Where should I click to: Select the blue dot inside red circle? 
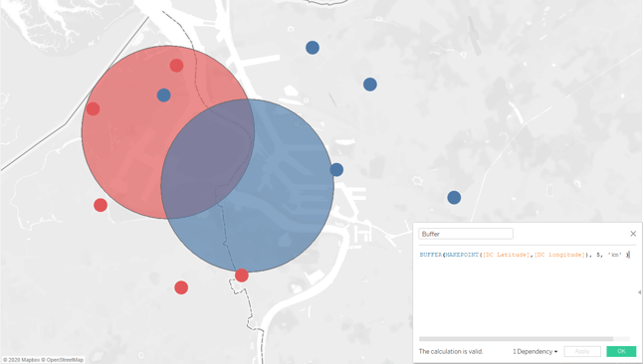pos(163,95)
